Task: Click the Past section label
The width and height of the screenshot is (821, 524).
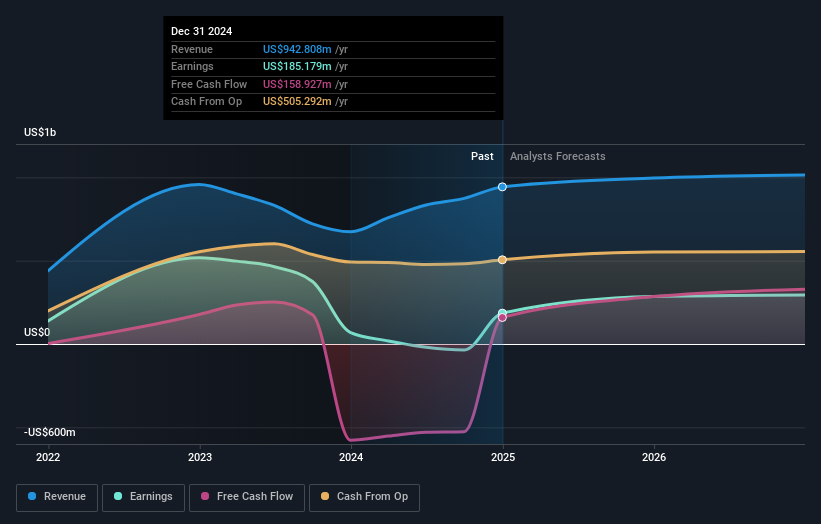Action: pyautogui.click(x=482, y=156)
